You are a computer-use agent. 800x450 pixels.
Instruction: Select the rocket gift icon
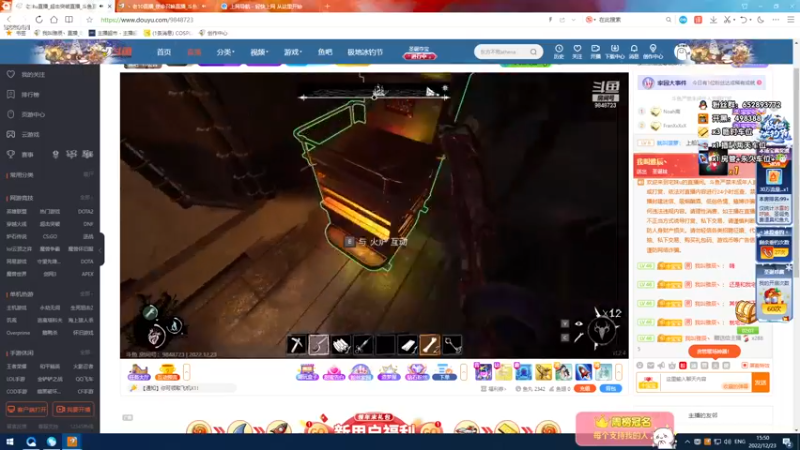583,372
